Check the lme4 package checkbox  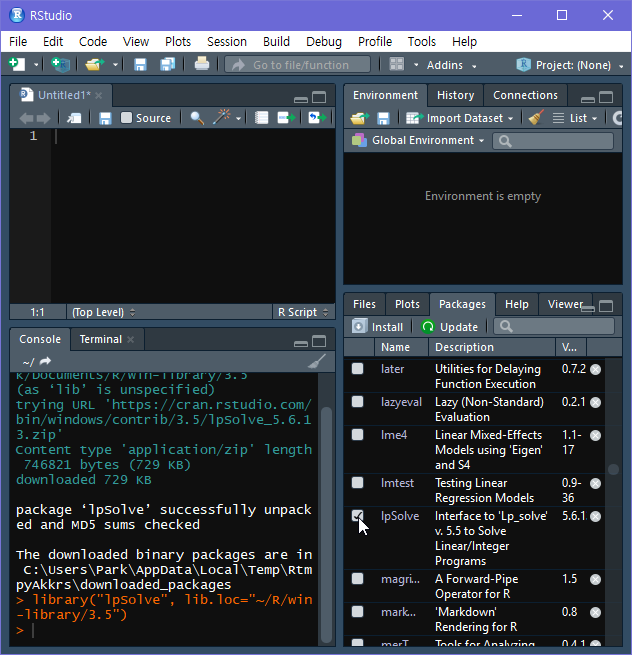(x=358, y=435)
